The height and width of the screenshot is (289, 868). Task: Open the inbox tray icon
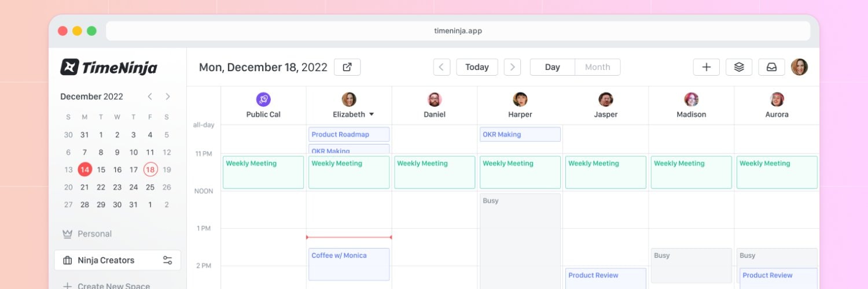pos(771,67)
